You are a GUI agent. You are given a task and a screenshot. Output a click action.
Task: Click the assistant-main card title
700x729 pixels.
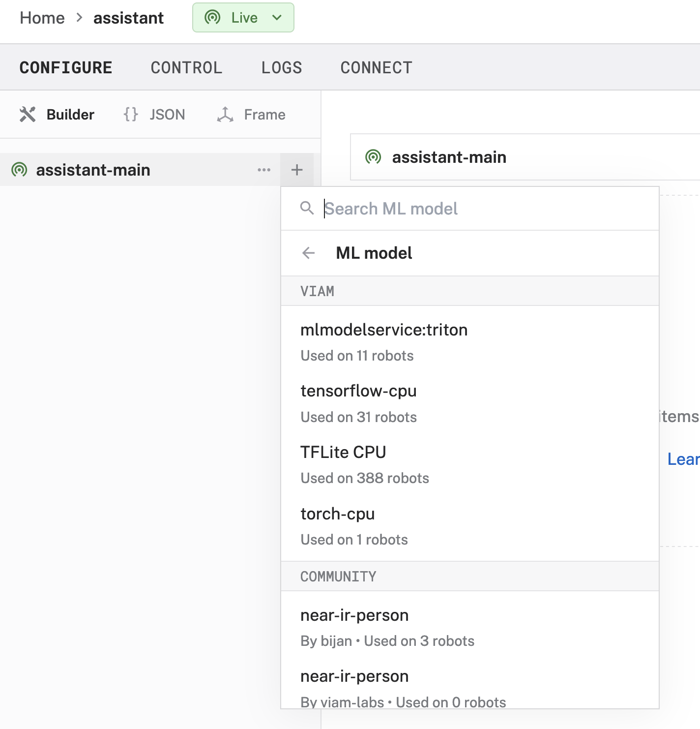[449, 157]
